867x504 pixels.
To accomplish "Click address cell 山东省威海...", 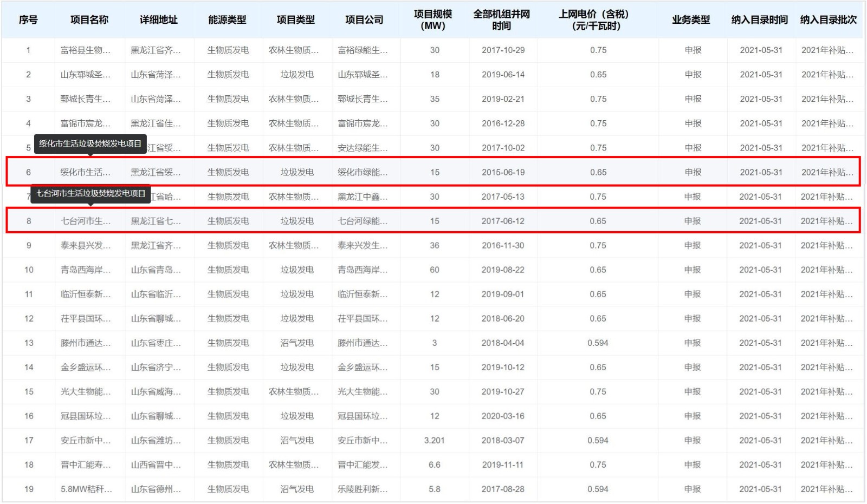I will coord(156,391).
